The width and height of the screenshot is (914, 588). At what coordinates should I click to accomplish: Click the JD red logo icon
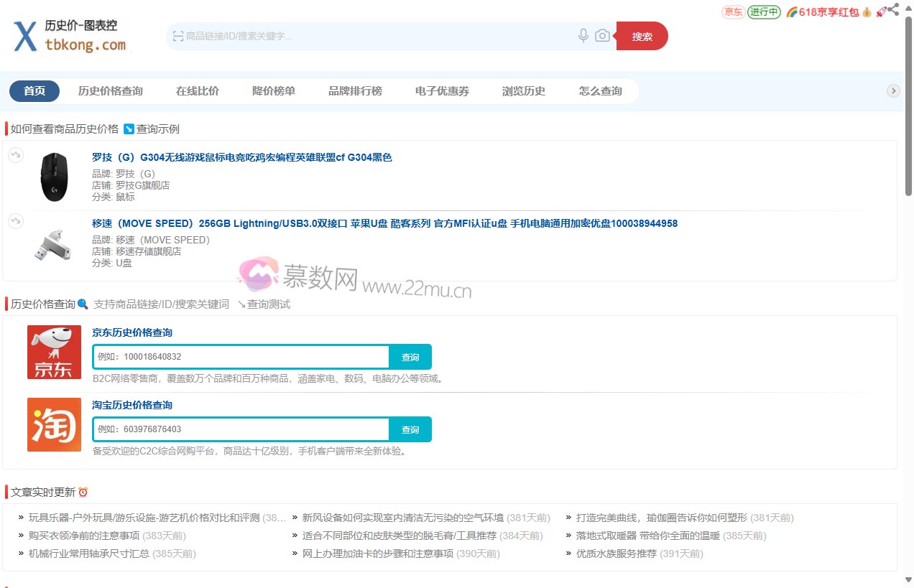click(54, 352)
